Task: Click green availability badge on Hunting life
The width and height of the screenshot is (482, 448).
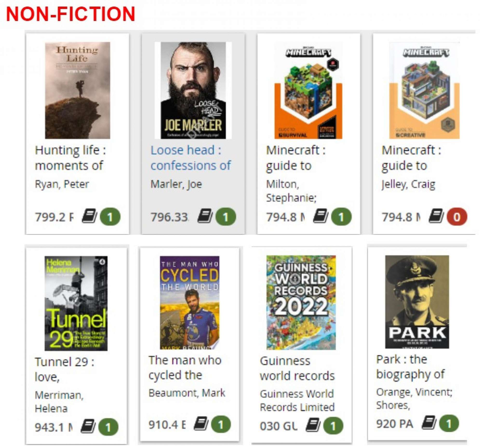Action: [x=110, y=217]
